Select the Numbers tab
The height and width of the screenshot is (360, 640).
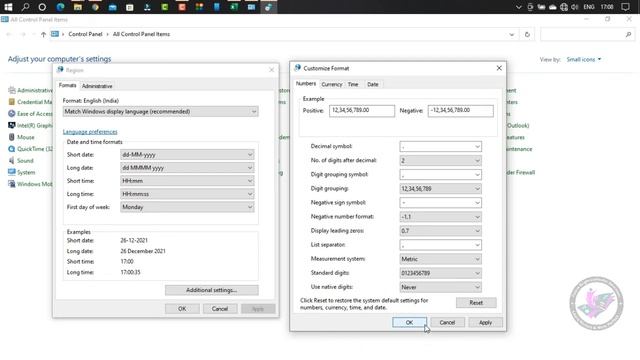click(x=306, y=84)
